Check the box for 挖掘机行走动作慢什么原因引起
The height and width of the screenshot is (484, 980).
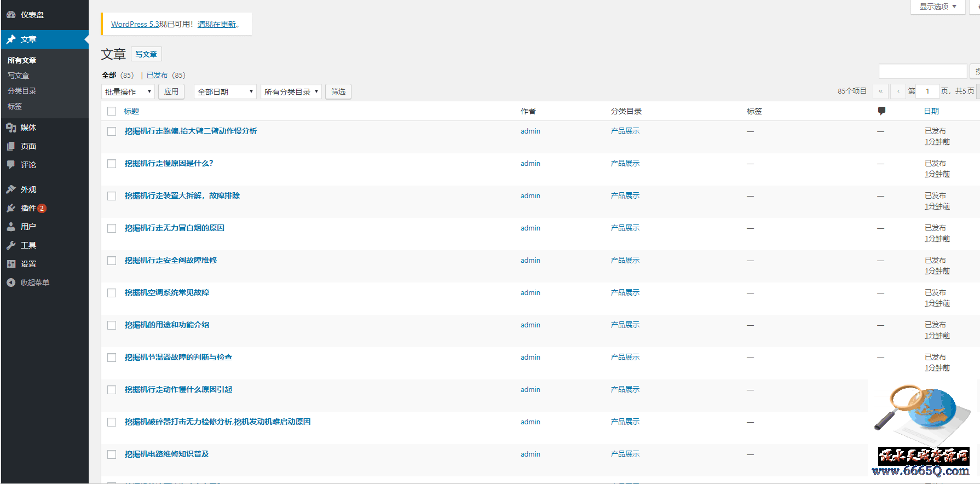click(x=112, y=390)
